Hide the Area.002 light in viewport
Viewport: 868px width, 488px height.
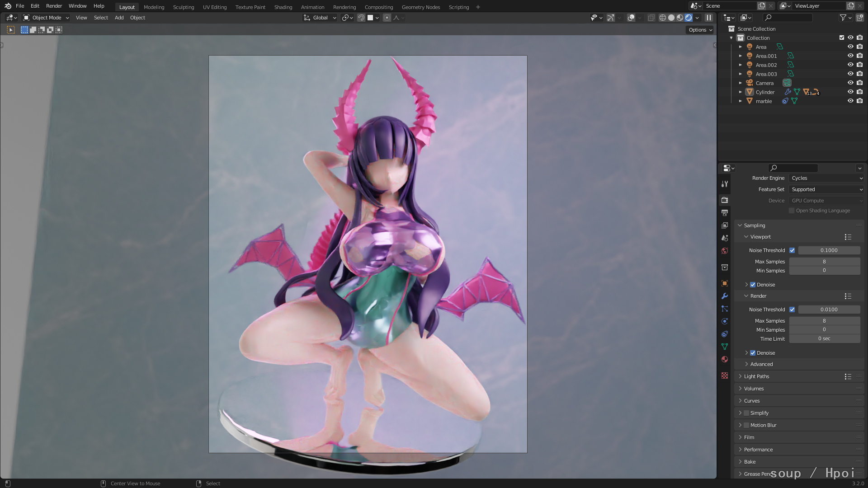tap(850, 65)
